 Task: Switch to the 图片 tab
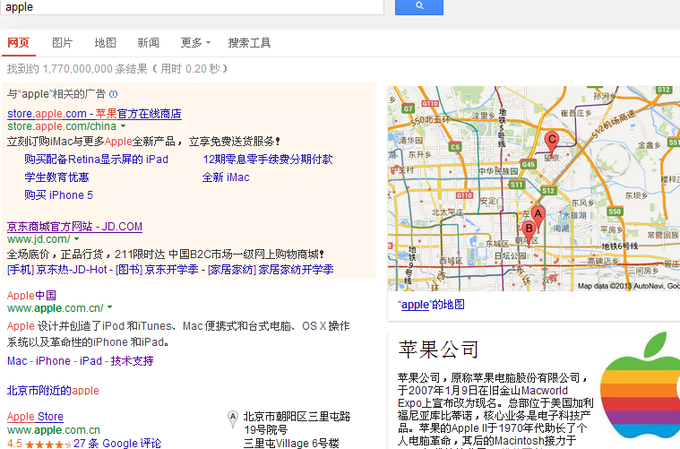[62, 43]
